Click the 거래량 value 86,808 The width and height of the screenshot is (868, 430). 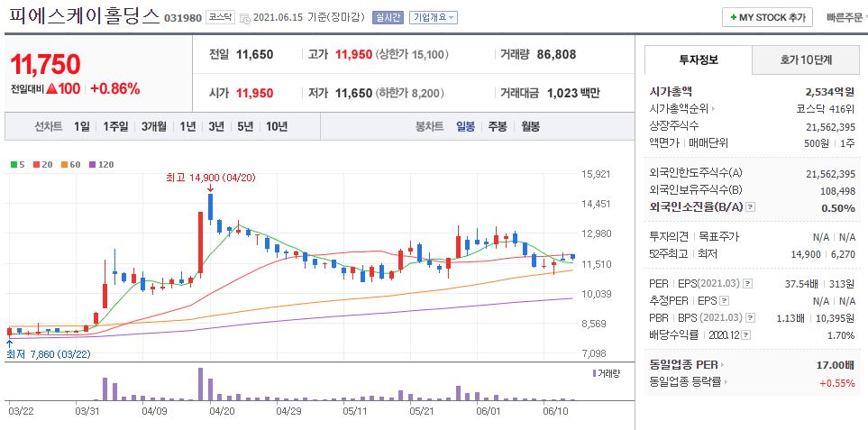(556, 54)
